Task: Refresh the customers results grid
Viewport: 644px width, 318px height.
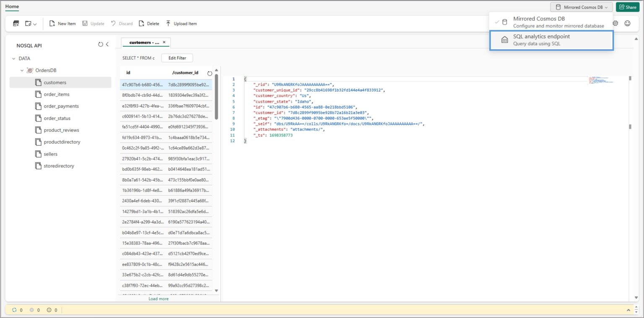Action: tap(209, 72)
